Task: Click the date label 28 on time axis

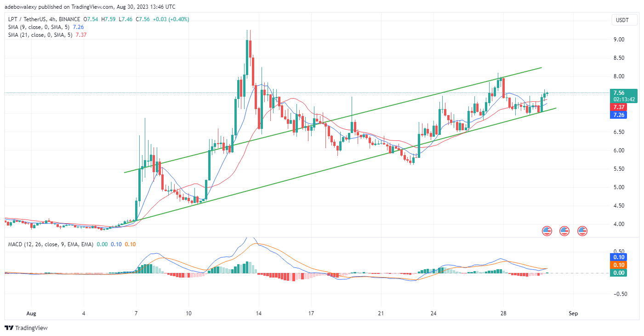Action: click(503, 313)
